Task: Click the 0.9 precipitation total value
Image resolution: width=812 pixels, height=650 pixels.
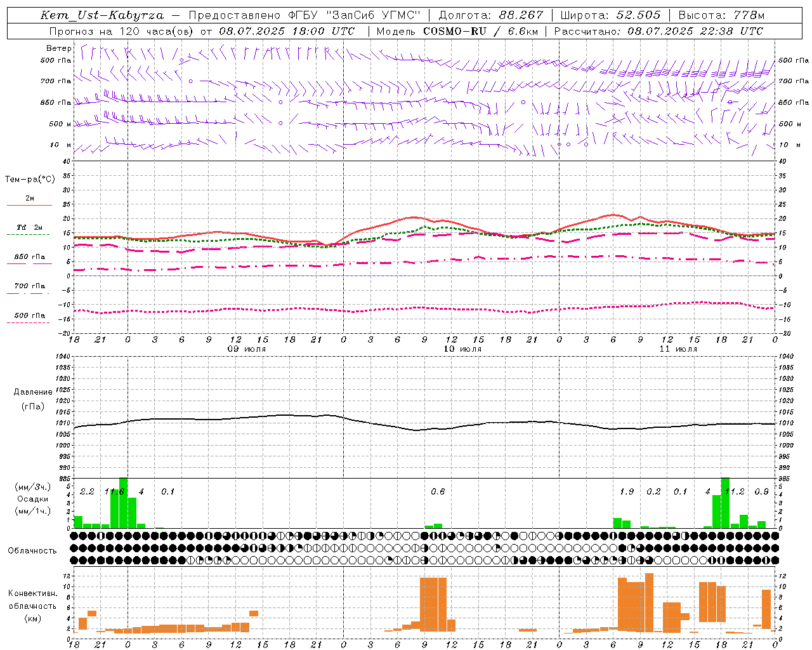Action: click(762, 492)
